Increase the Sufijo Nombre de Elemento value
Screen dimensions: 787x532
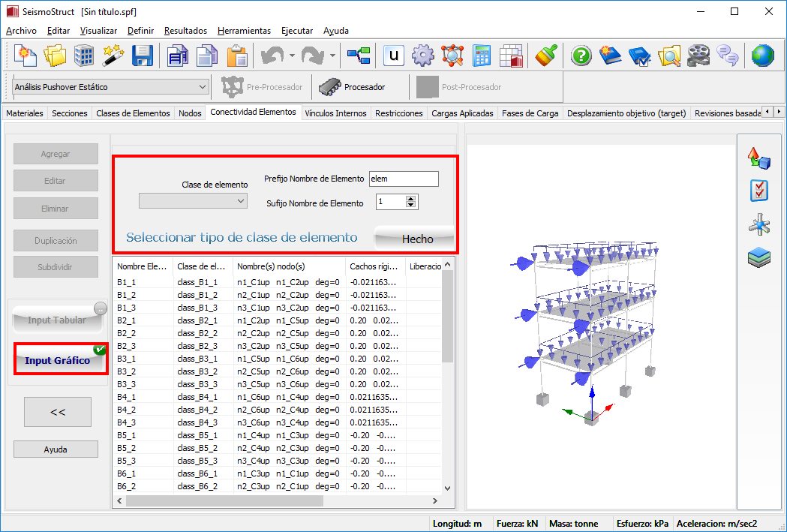coord(410,199)
